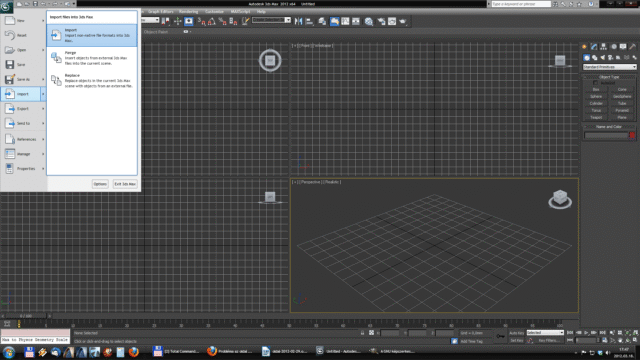Enable the AutoGrid checkbox

point(595,83)
